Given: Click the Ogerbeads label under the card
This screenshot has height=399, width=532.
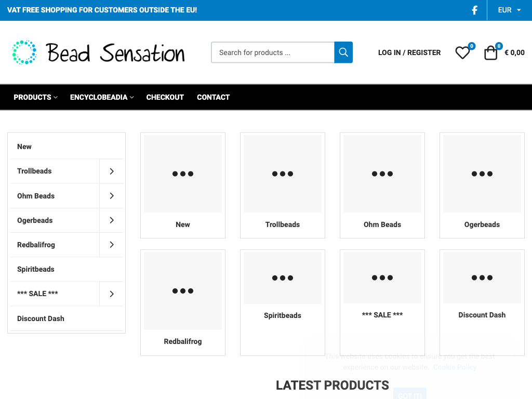Looking at the screenshot, I should 482,224.
